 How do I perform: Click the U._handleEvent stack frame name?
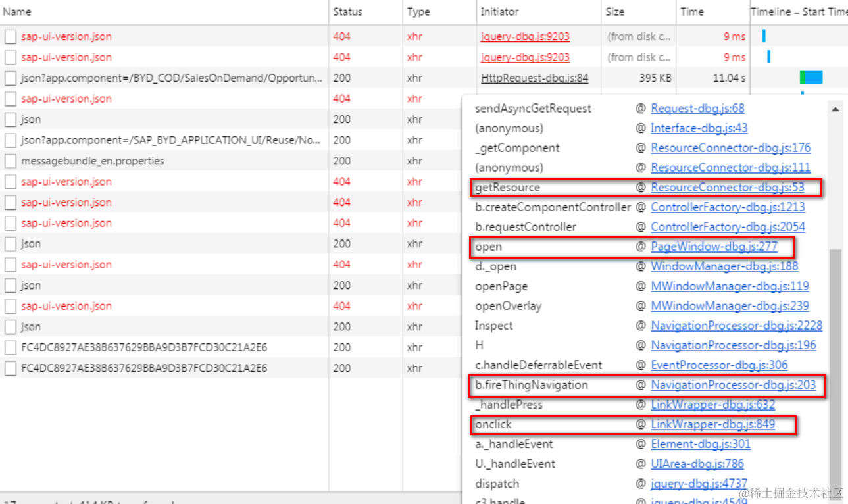[515, 464]
